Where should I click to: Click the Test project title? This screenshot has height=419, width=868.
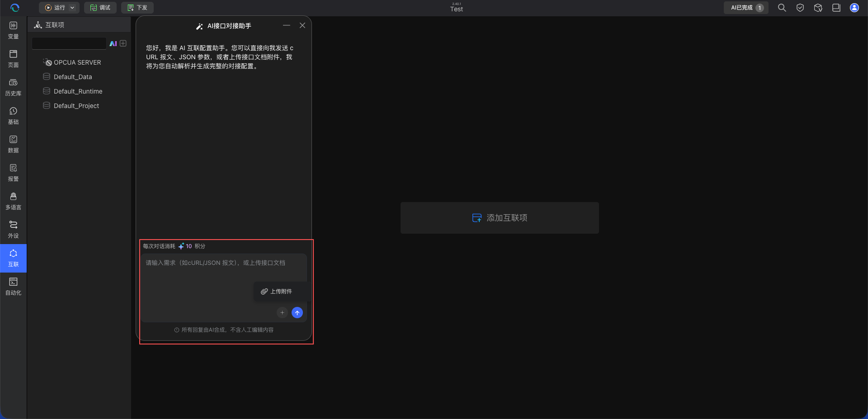click(x=457, y=9)
